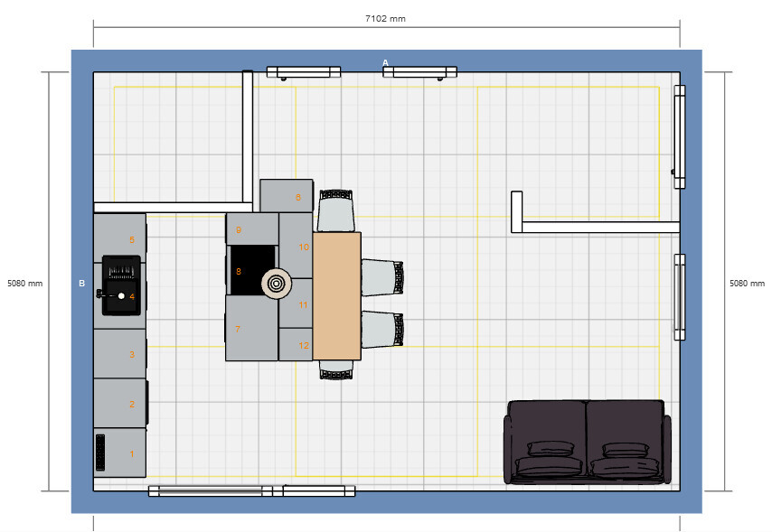Select the lower chair on table's right side

[382, 329]
